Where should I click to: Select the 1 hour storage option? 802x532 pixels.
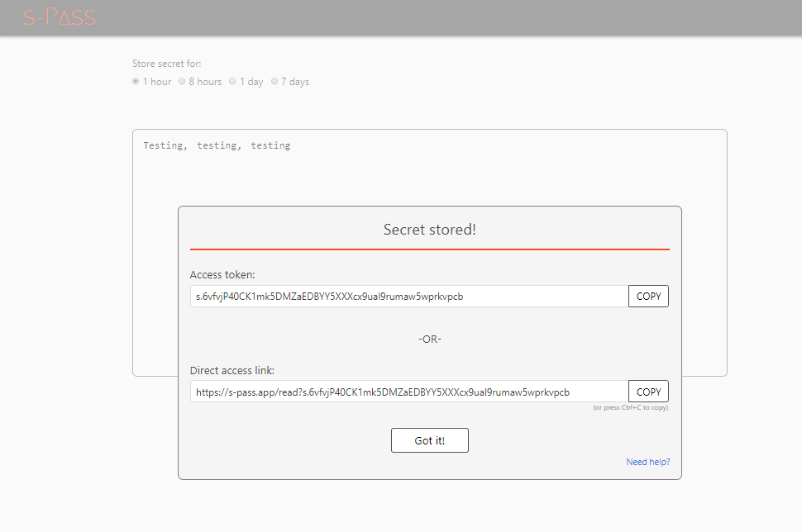[136, 82]
